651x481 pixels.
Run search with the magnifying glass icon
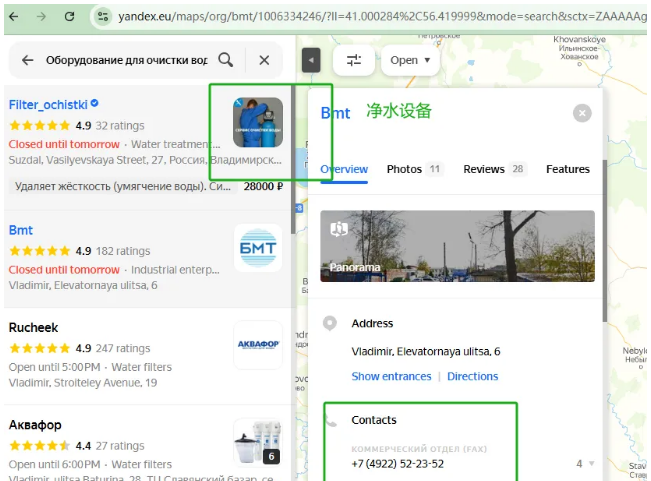point(225,60)
